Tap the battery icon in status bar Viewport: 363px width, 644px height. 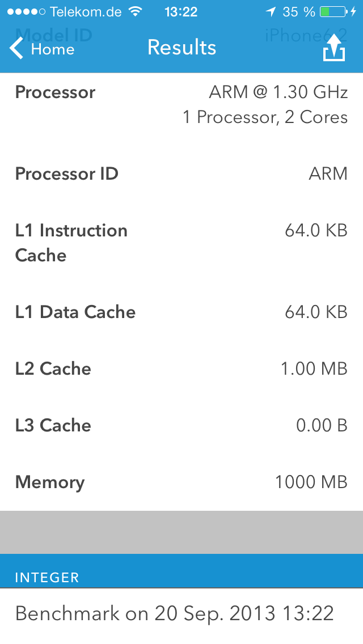[x=333, y=11]
